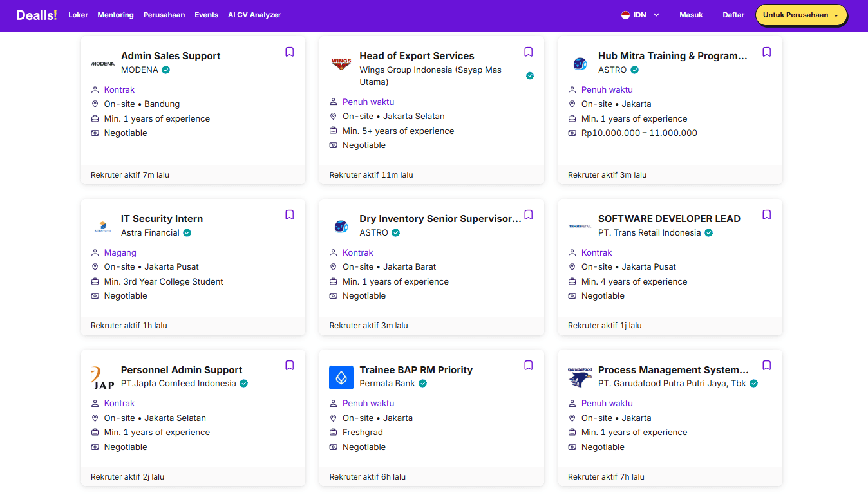Open the Events menu item
The image size is (868, 495).
point(207,15)
